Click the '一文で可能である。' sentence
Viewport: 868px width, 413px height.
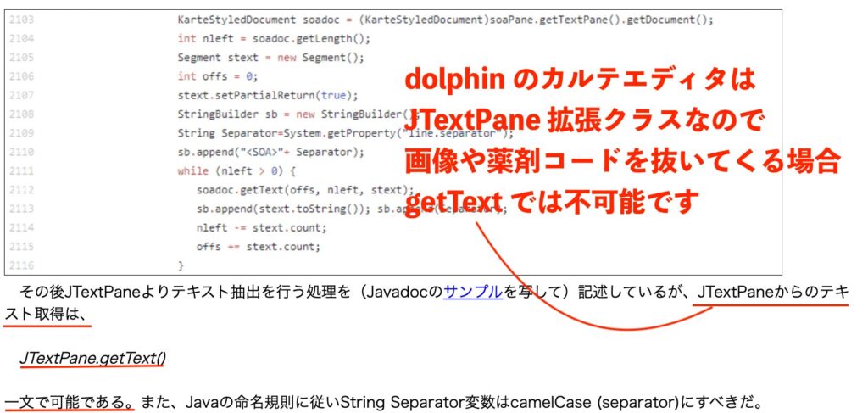tap(70, 401)
